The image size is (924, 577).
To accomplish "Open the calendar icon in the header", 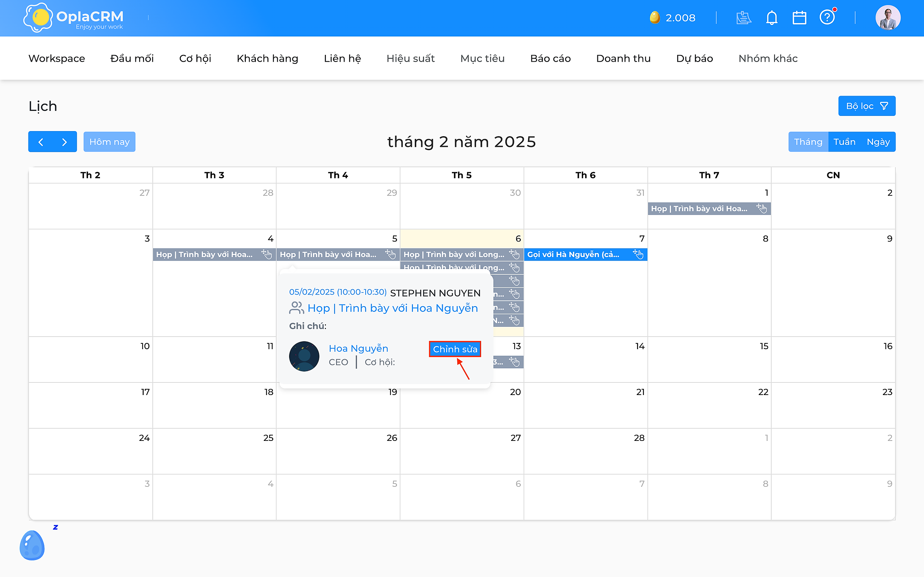I will point(799,18).
